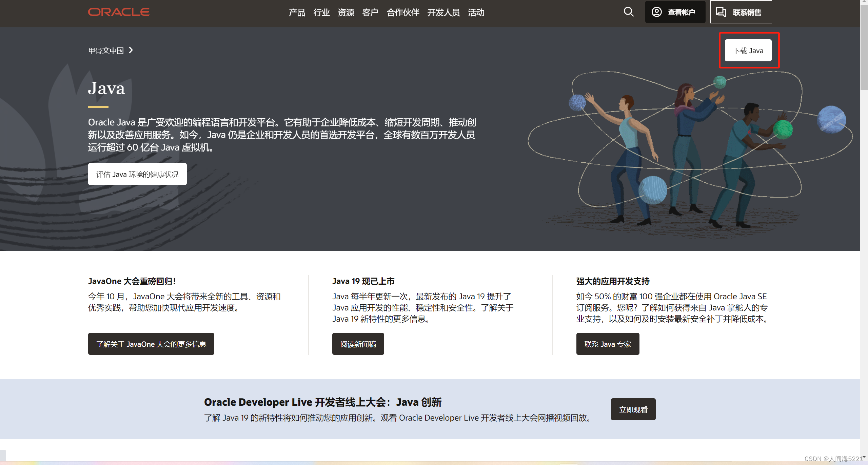Click the 联系 Java 专家 button
This screenshot has width=868, height=465.
pos(608,344)
